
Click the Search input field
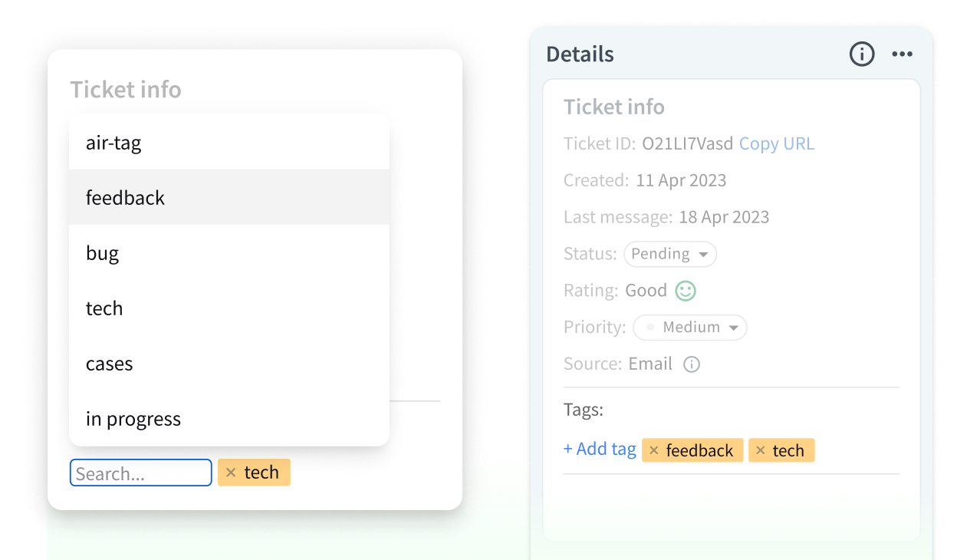[x=140, y=472]
